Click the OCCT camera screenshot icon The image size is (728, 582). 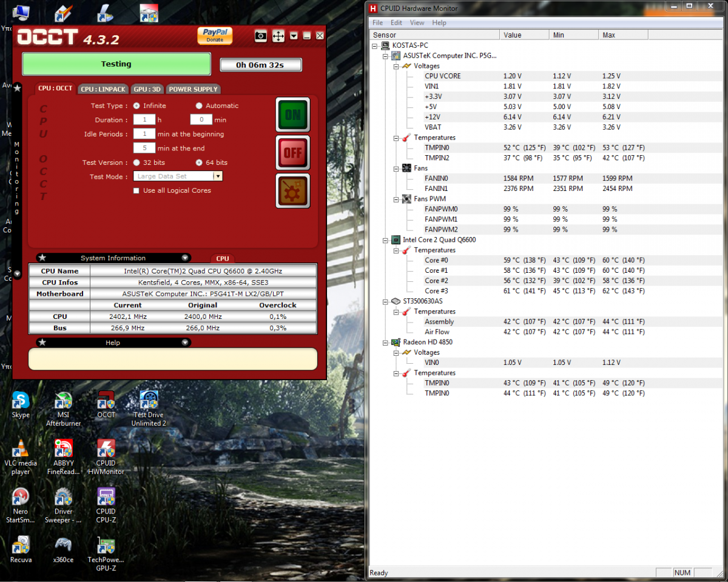tap(260, 36)
